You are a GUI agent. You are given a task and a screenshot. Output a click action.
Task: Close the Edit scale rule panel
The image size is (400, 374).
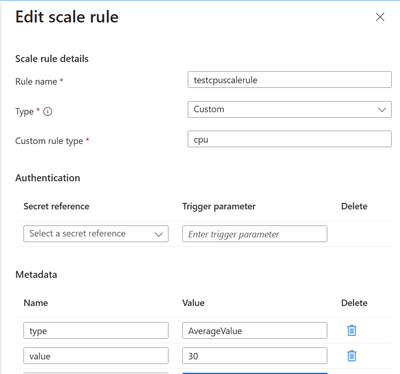pos(380,17)
